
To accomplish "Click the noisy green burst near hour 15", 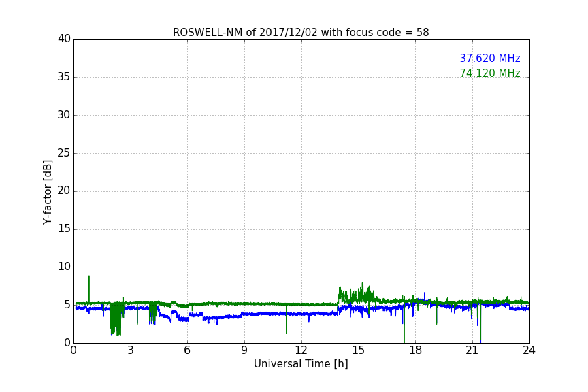I will click(x=357, y=294).
